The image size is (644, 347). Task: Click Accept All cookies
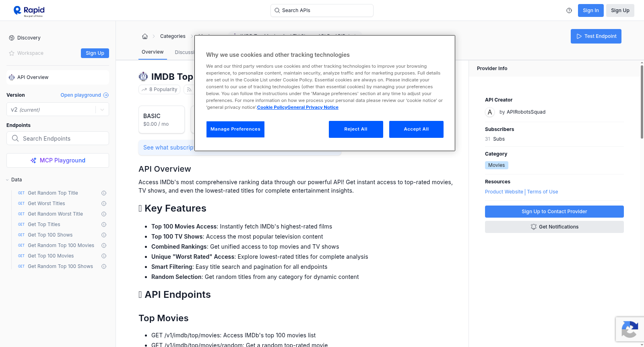click(x=416, y=129)
